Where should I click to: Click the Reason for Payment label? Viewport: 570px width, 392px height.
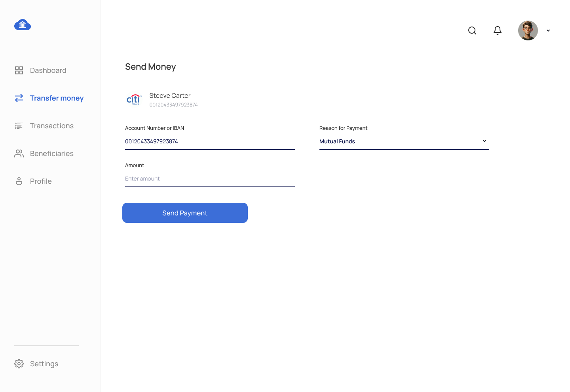[343, 128]
